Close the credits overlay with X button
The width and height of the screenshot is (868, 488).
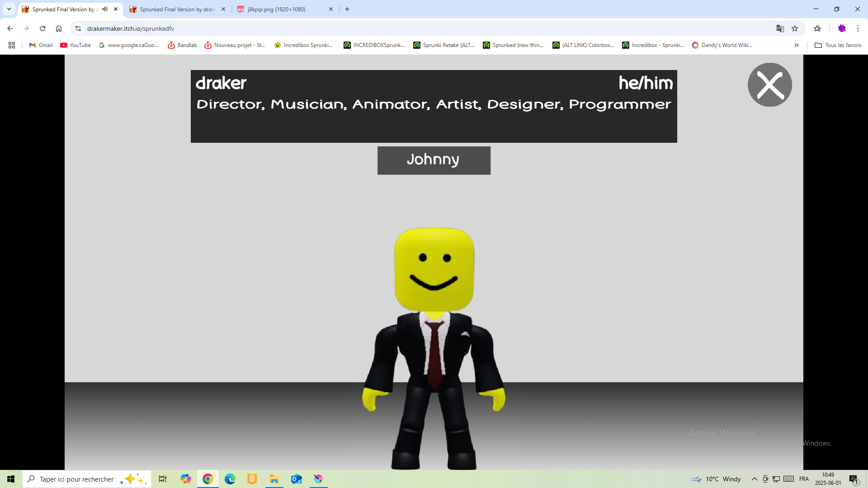(769, 85)
